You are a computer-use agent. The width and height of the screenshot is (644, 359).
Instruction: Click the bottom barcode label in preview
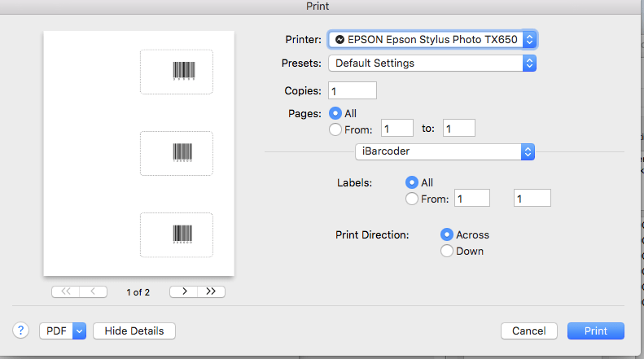tap(177, 235)
